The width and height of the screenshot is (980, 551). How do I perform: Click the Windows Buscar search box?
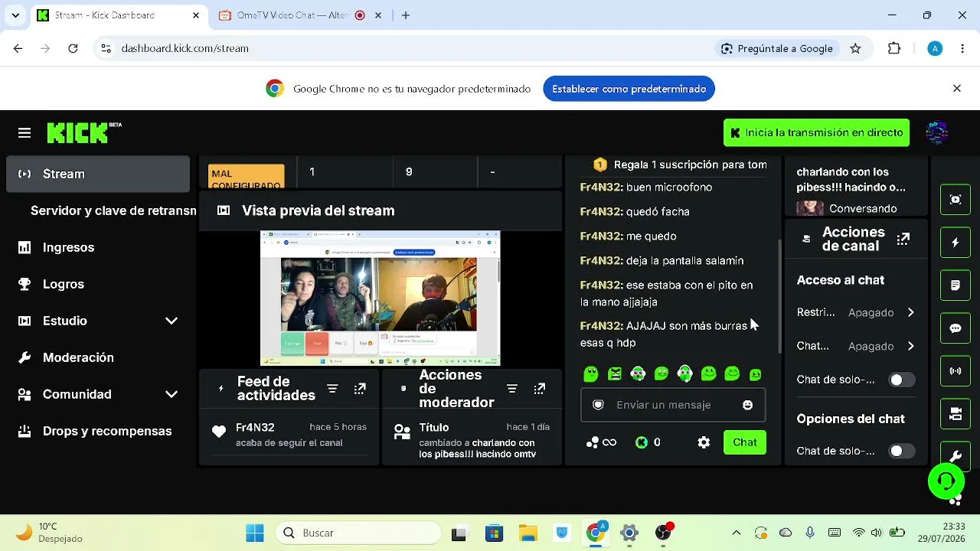[359, 533]
